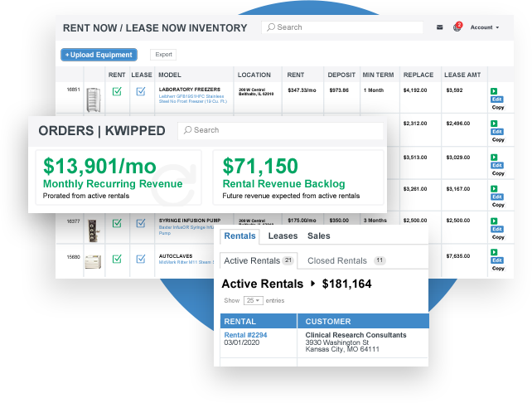Click the globe notification icon
Viewport: 532px width, 403px height.
pyautogui.click(x=457, y=27)
